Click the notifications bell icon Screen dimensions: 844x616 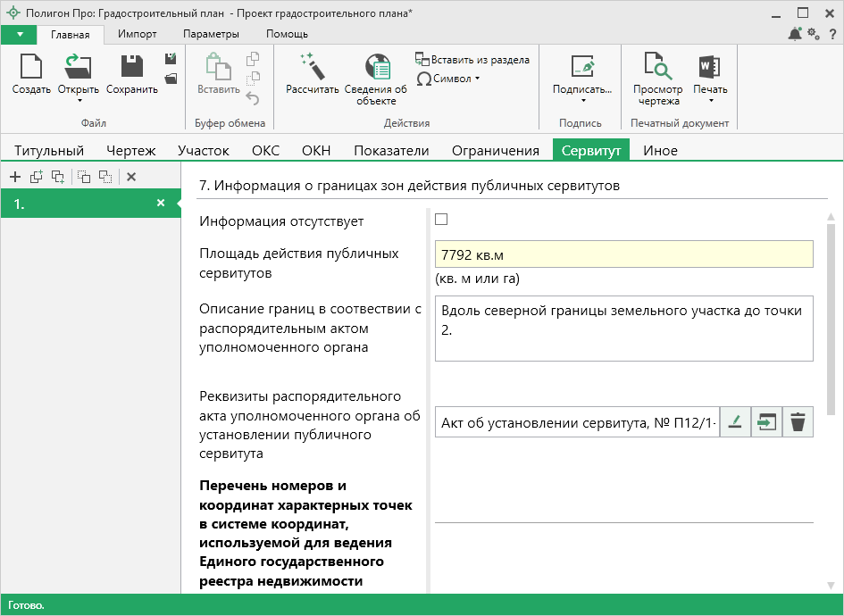(795, 34)
